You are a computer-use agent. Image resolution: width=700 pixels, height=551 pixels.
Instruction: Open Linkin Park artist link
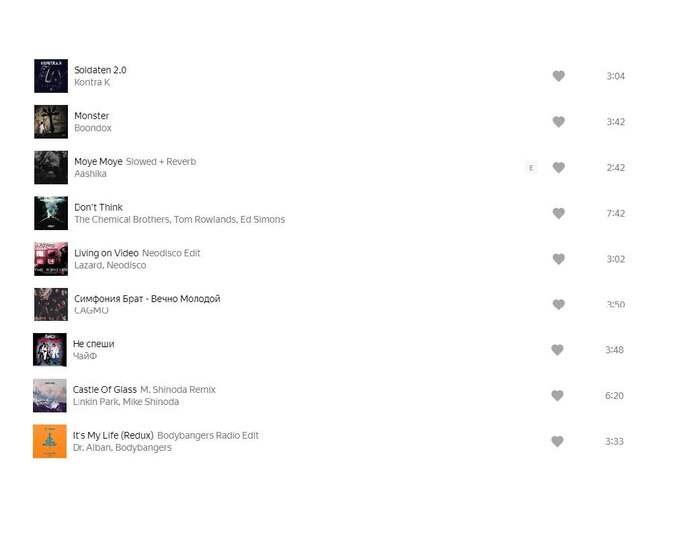click(96, 402)
